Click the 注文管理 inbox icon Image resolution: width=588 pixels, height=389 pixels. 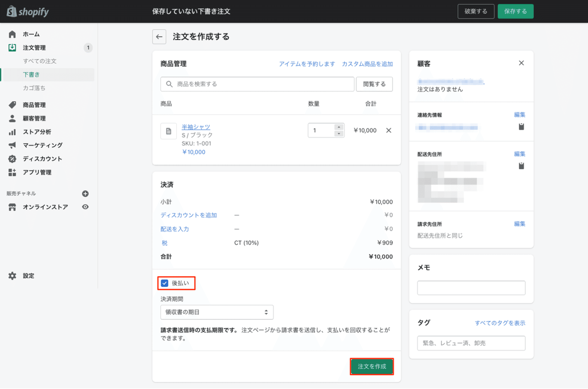click(x=13, y=48)
